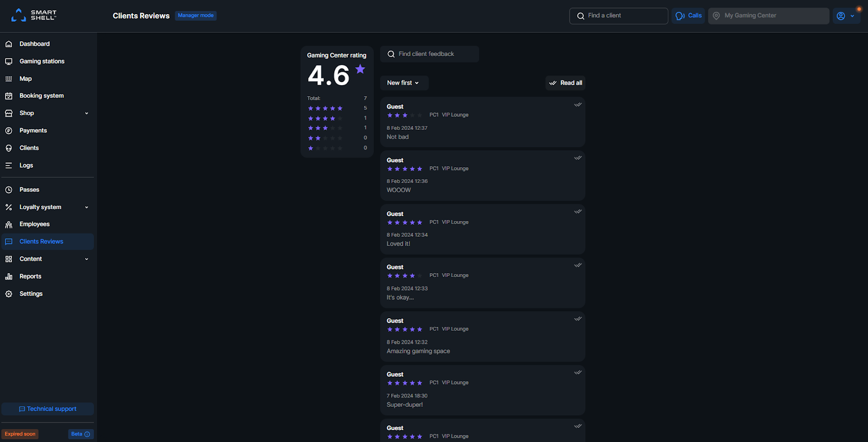Mark the 'Not bad' review as read

[x=578, y=105]
